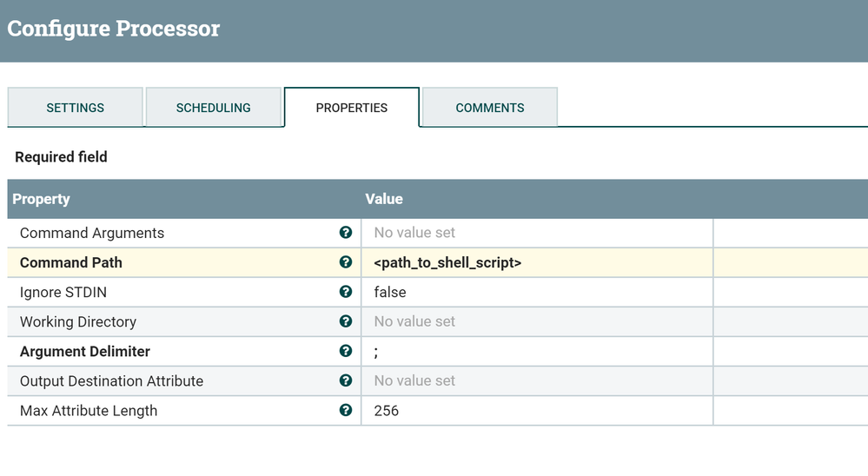This screenshot has height=476, width=868.
Task: Edit the Command Arguments value field
Action: [x=536, y=233]
